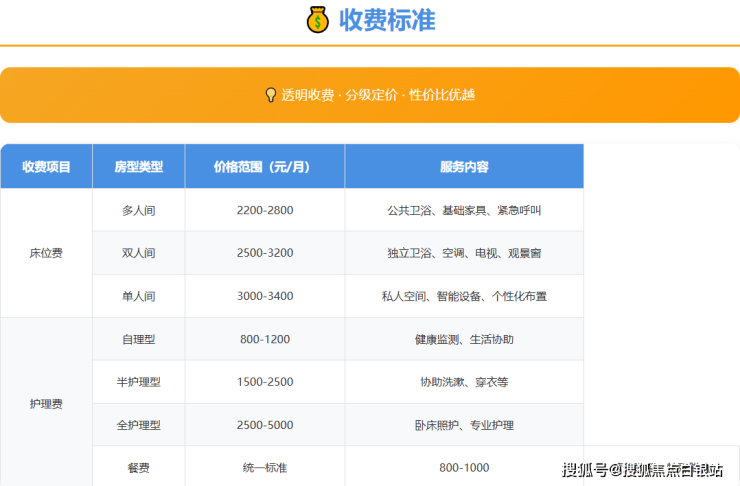Click the orange banner text 透明收费

[x=307, y=95]
